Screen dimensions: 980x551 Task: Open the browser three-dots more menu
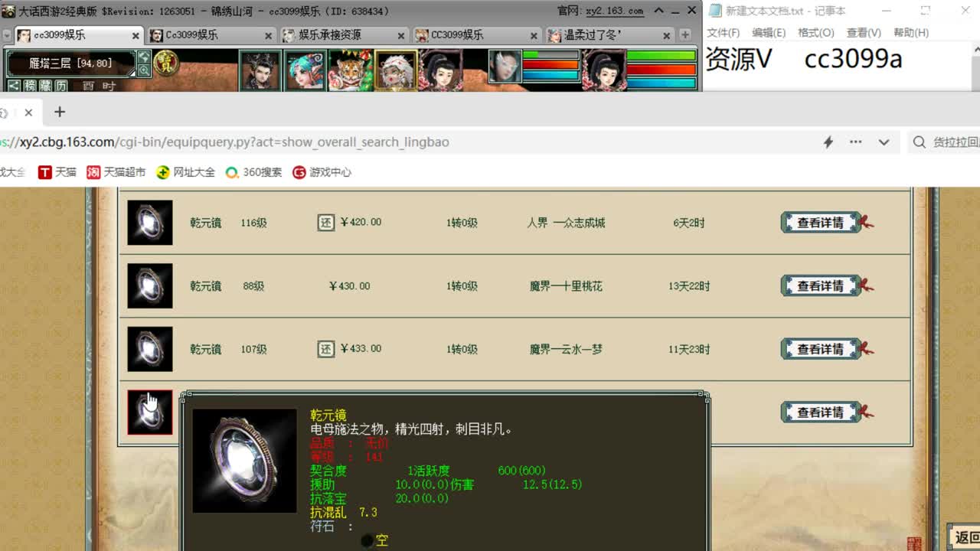(856, 142)
